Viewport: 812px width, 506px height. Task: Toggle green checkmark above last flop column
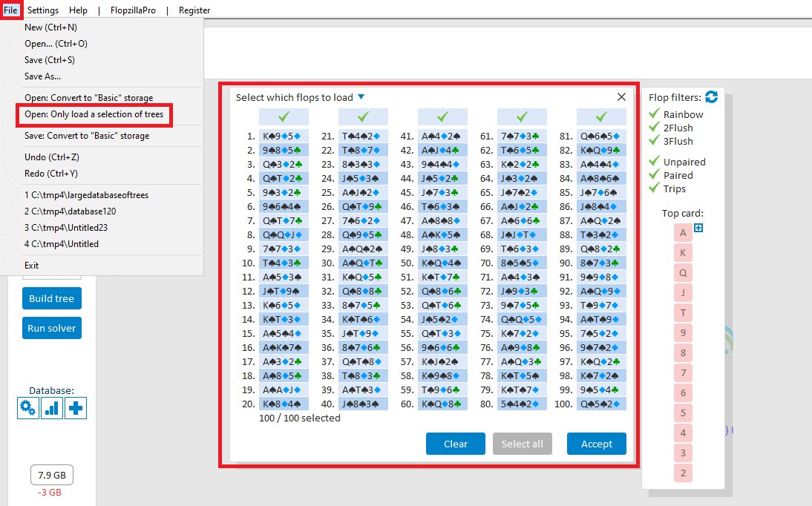601,116
